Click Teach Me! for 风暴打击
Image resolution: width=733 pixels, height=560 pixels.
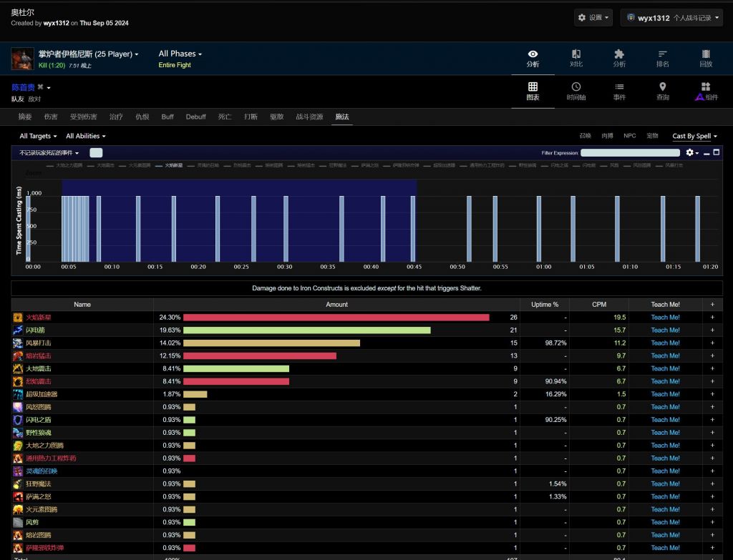[x=665, y=343]
